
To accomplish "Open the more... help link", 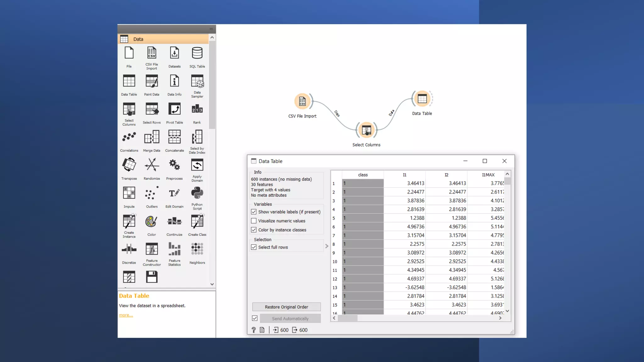I will [126, 315].
